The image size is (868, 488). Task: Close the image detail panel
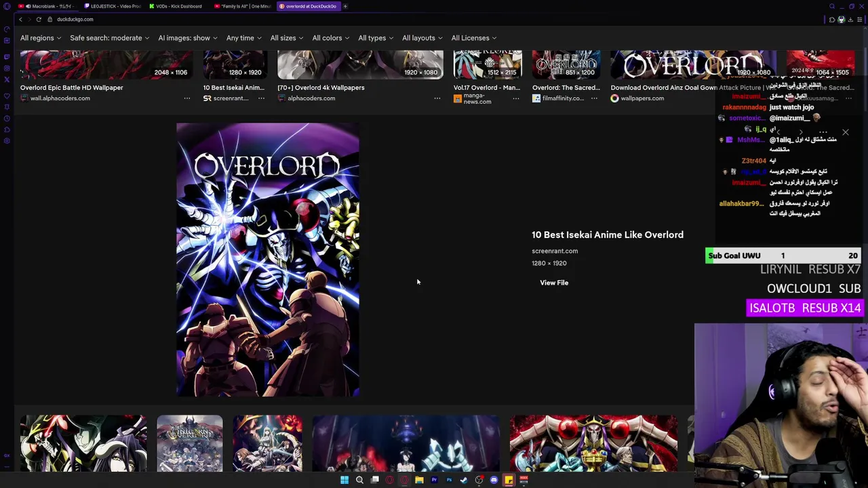[845, 132]
